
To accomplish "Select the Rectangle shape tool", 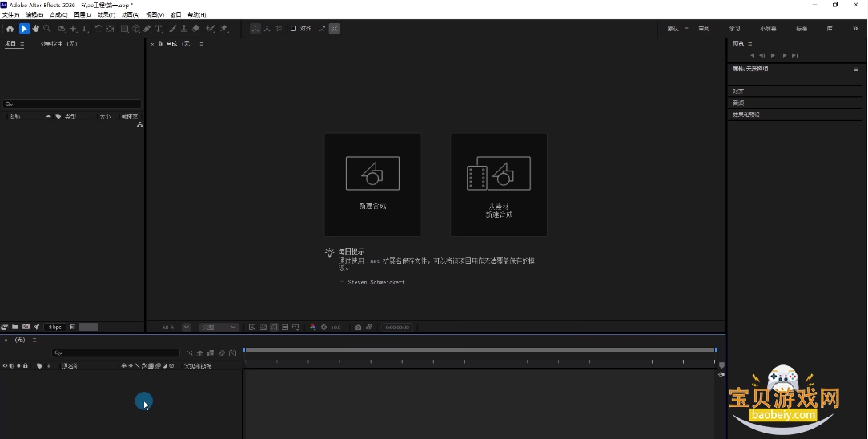I will [125, 29].
